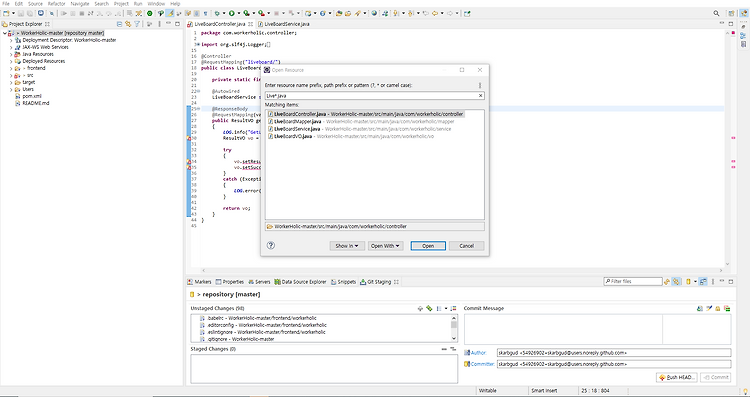The width and height of the screenshot is (750, 397).
Task: Click the Debug bug toolbar icon
Action: [217, 13]
